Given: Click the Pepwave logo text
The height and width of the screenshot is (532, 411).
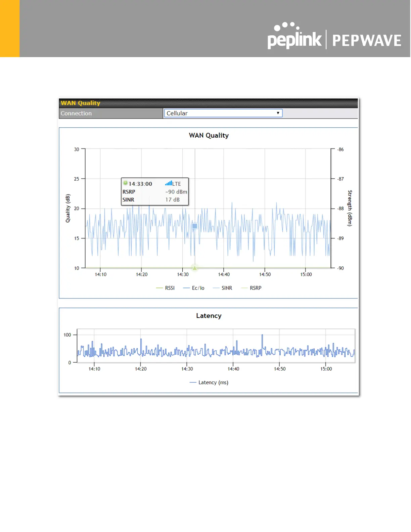Looking at the screenshot, I should 367,41.
